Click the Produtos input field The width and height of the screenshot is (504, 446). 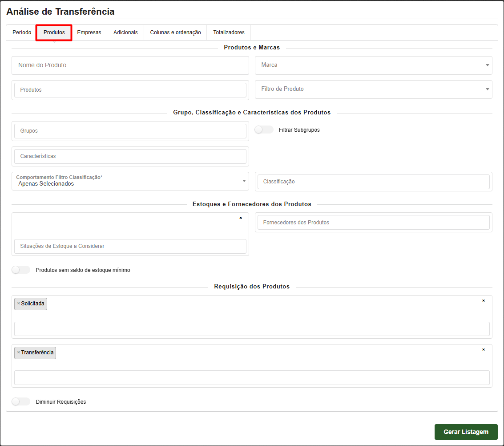click(130, 90)
